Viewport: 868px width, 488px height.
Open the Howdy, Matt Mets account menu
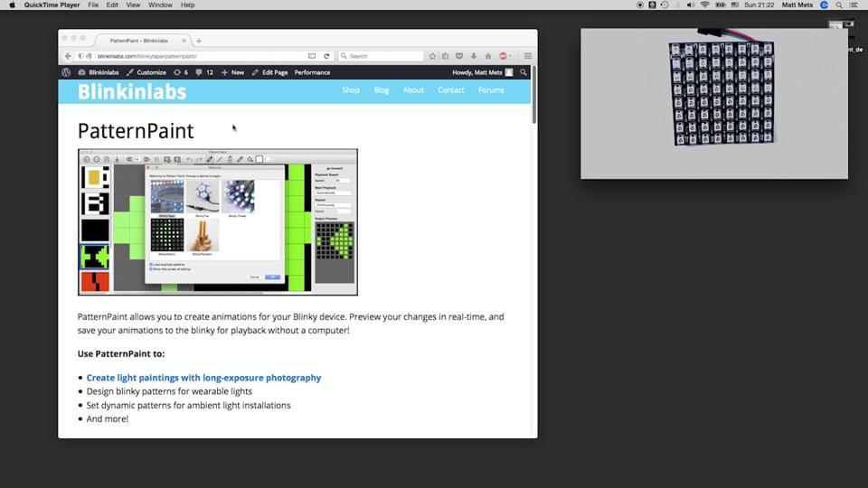482,72
